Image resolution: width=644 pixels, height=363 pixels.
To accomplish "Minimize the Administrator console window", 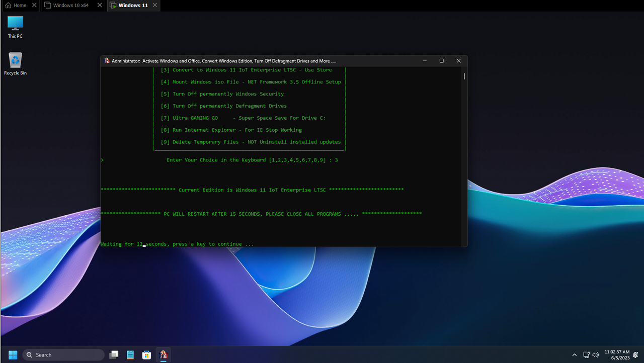I will [x=425, y=61].
